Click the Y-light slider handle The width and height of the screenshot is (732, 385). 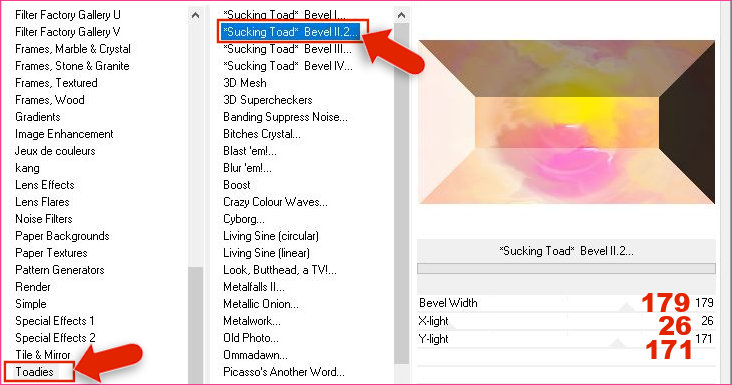618,344
